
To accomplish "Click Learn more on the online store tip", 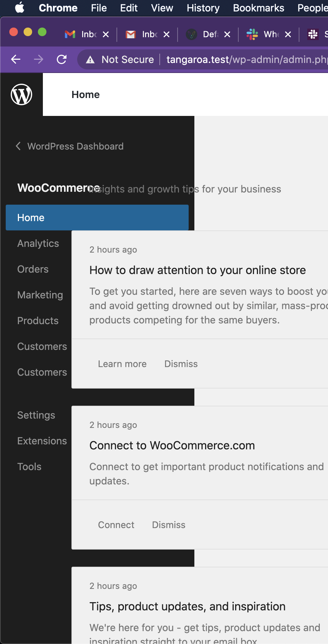I will [x=122, y=364].
